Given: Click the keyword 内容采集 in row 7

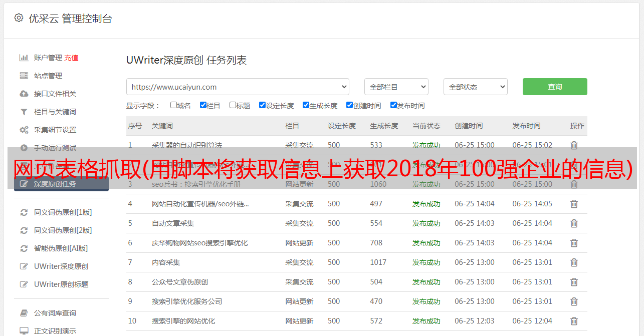Looking at the screenshot, I should (x=166, y=262).
